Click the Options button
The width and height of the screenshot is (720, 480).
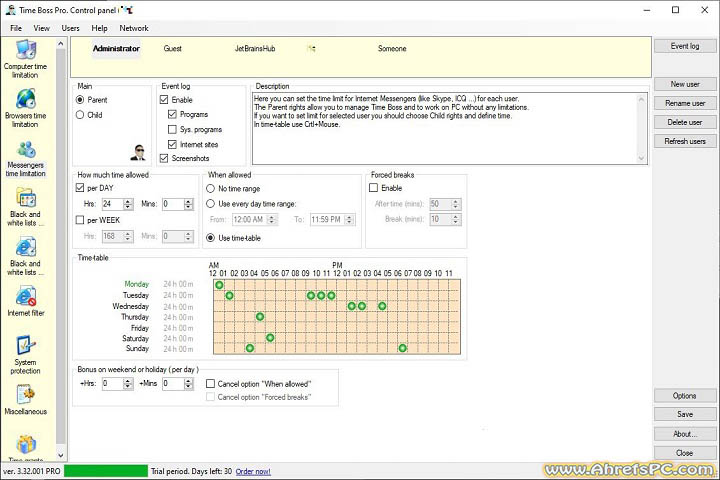(685, 395)
